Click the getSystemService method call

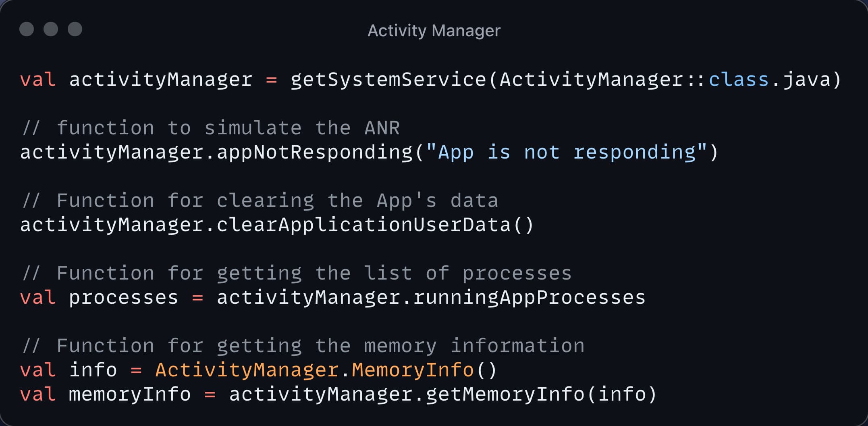(x=388, y=79)
